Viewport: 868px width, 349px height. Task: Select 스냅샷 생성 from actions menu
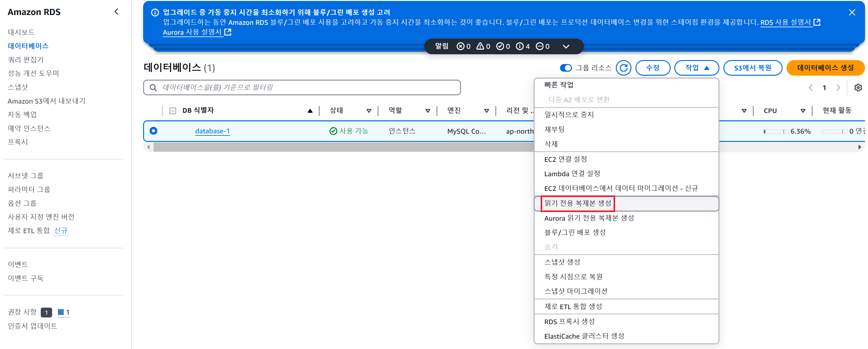click(562, 262)
